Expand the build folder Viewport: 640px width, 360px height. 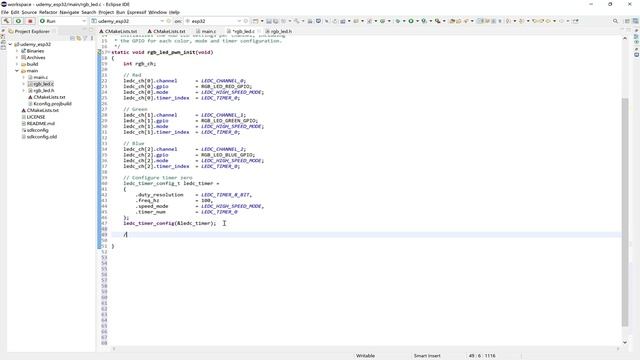(x=17, y=64)
